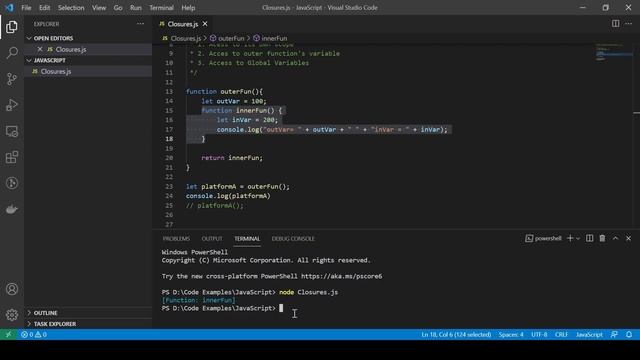This screenshot has width=640, height=360.
Task: Switch to the Problems panel tab
Action: [x=176, y=239]
